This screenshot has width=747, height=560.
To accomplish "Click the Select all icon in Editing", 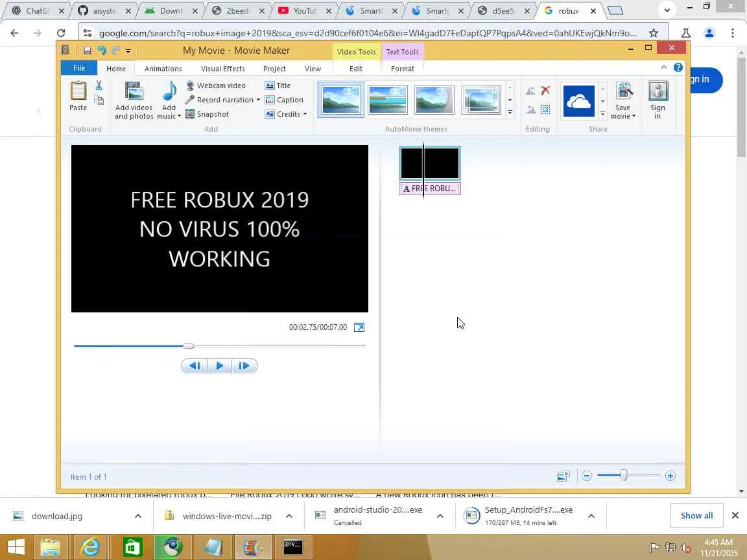I will point(545,110).
